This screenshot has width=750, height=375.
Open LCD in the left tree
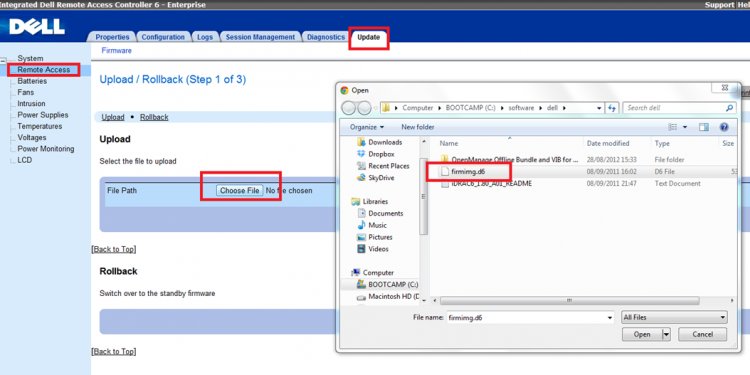[x=25, y=160]
